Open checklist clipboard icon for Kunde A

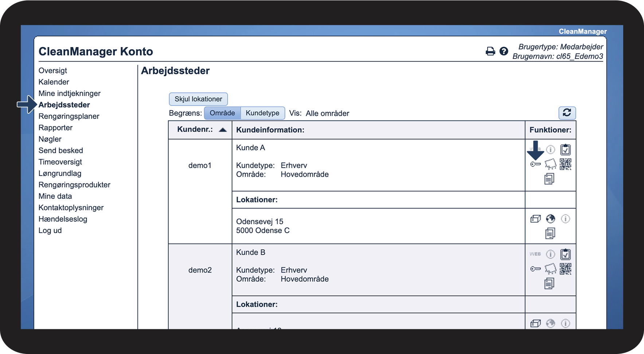click(565, 149)
